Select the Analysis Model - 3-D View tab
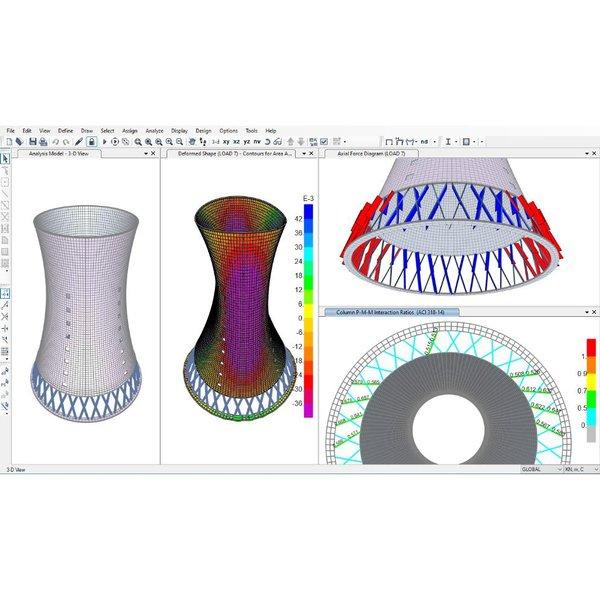The height and width of the screenshot is (600, 600). 59,153
